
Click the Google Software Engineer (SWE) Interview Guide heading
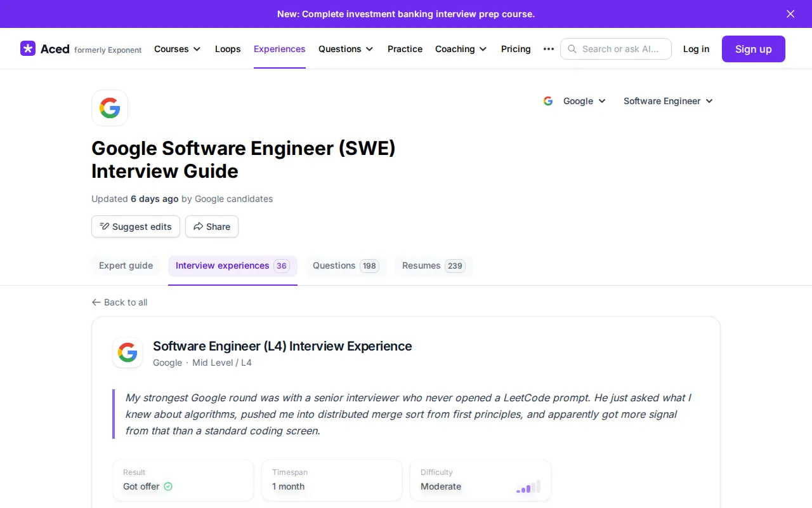[x=244, y=159]
